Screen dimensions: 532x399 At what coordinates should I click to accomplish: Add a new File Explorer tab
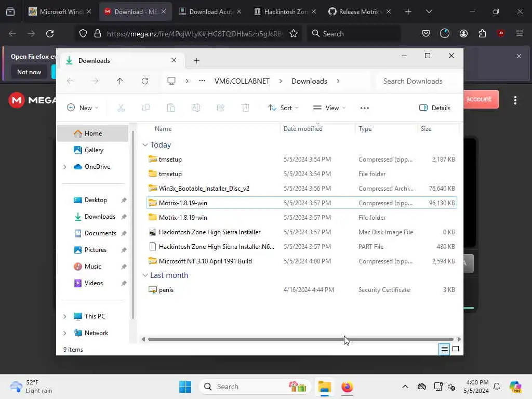pos(196,61)
